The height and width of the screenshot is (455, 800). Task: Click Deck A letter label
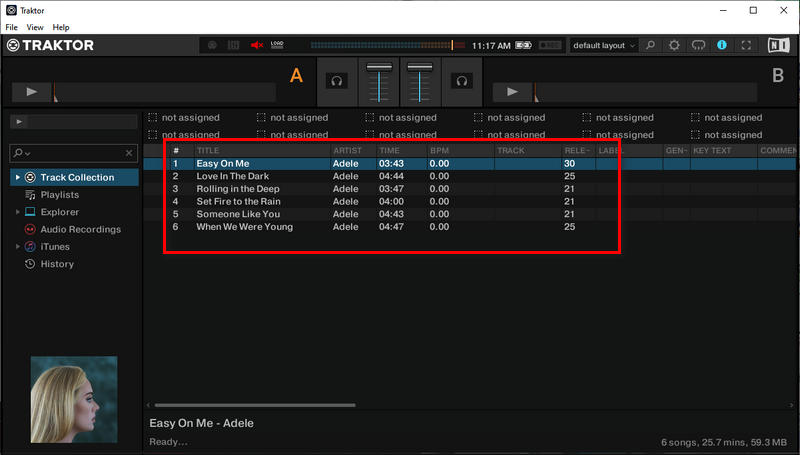tap(296, 76)
